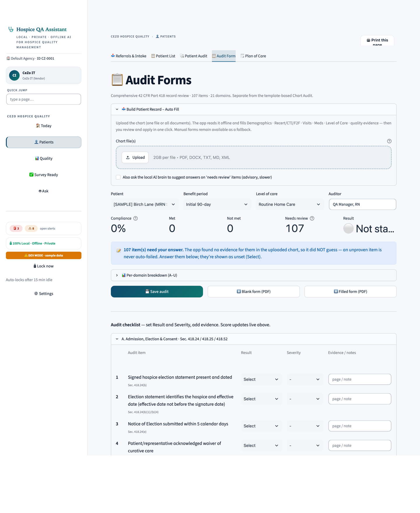Open Survey Ready in sidebar
This screenshot has width=420, height=513.
pos(43,175)
